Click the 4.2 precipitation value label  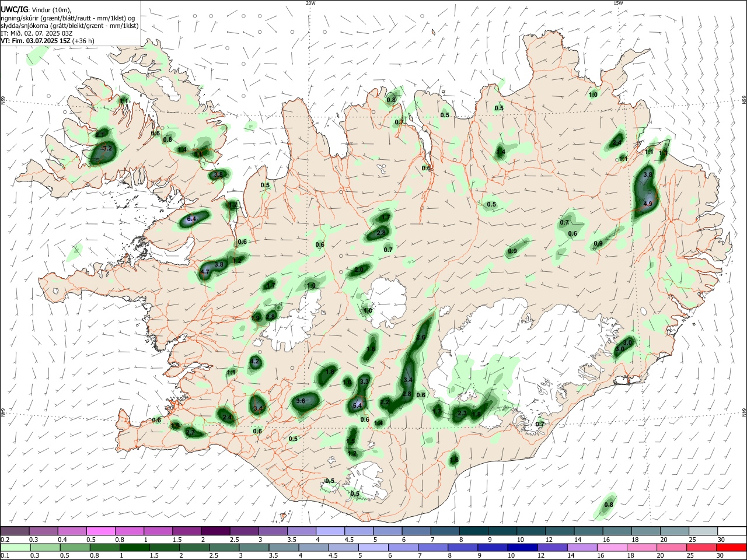tap(254, 362)
